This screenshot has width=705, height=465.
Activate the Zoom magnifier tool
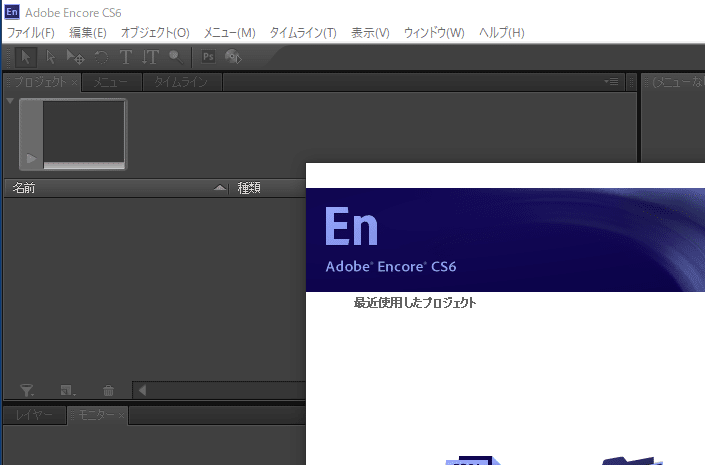[x=176, y=57]
